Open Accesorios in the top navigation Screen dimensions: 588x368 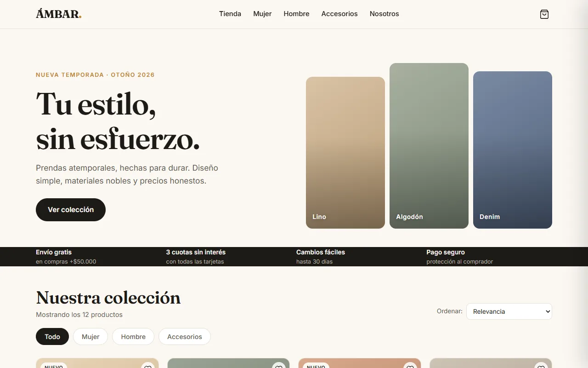point(339,14)
